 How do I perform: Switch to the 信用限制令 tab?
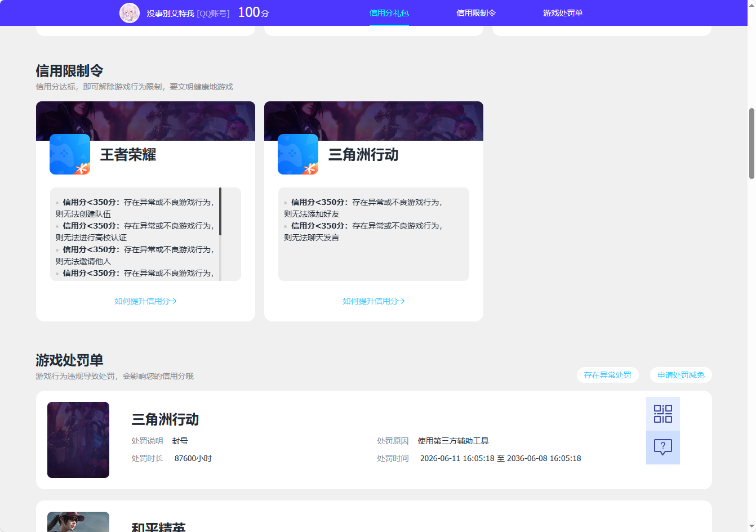coord(476,13)
